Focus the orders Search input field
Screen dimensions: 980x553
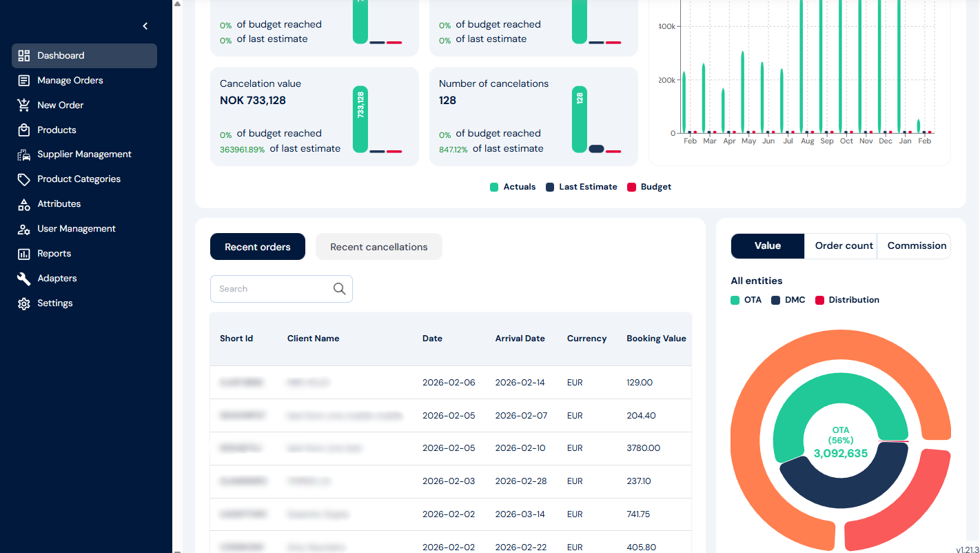(272, 289)
